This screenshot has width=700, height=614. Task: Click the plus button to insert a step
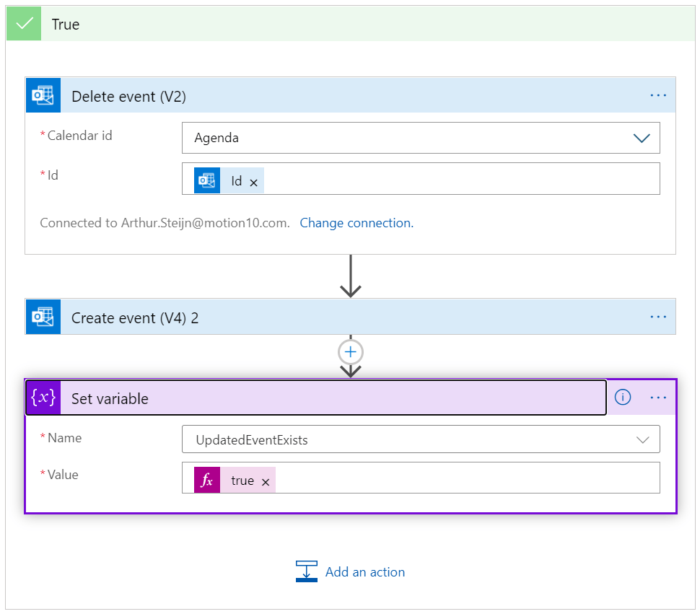pyautogui.click(x=351, y=352)
